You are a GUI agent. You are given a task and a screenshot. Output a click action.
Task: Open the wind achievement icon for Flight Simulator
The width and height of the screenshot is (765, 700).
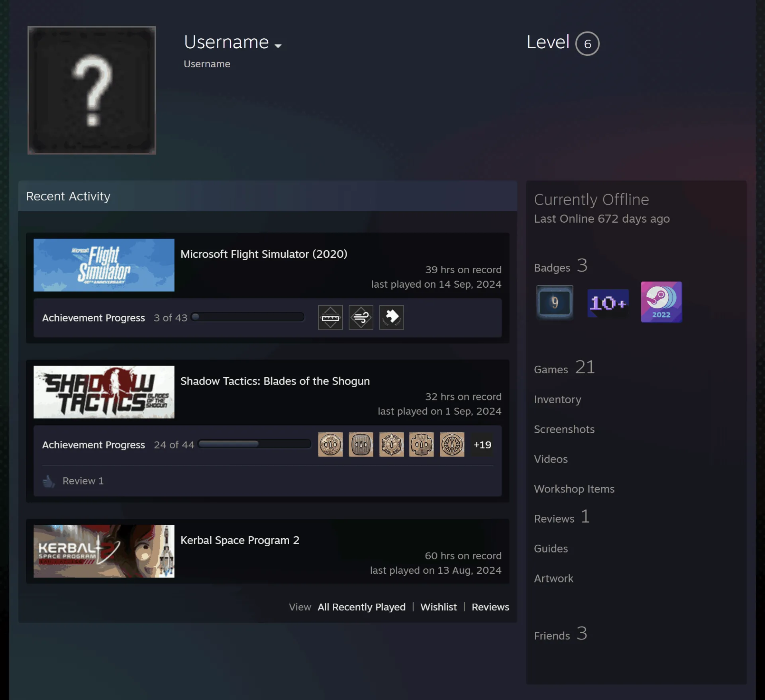361,318
